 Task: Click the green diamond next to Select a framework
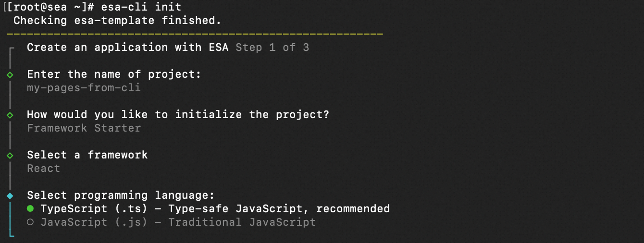click(x=10, y=156)
